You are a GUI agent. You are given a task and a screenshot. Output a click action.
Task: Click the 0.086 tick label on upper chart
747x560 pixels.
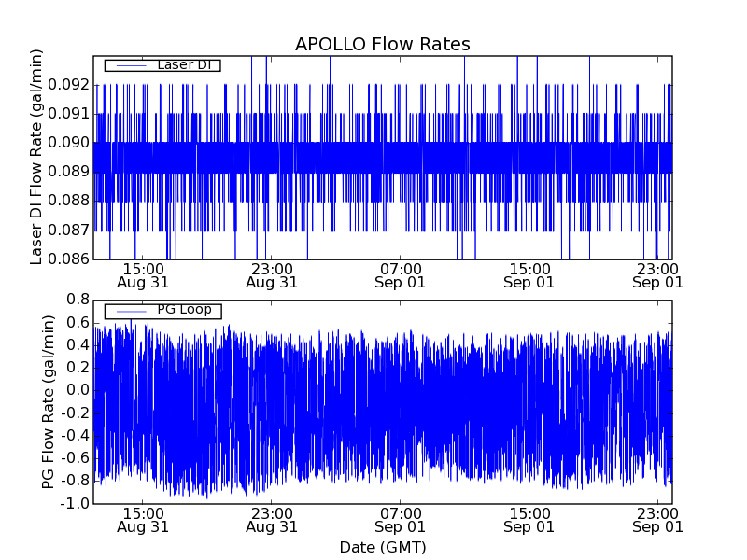click(x=68, y=259)
